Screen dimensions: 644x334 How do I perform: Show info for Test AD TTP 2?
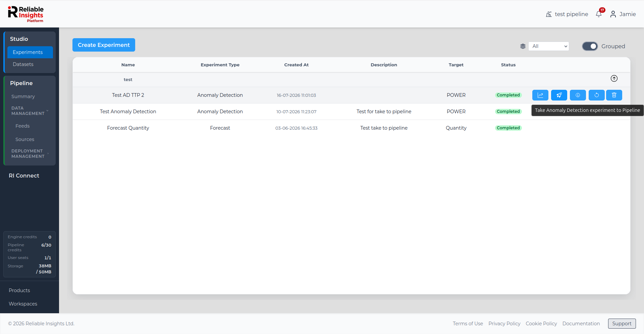pos(578,95)
